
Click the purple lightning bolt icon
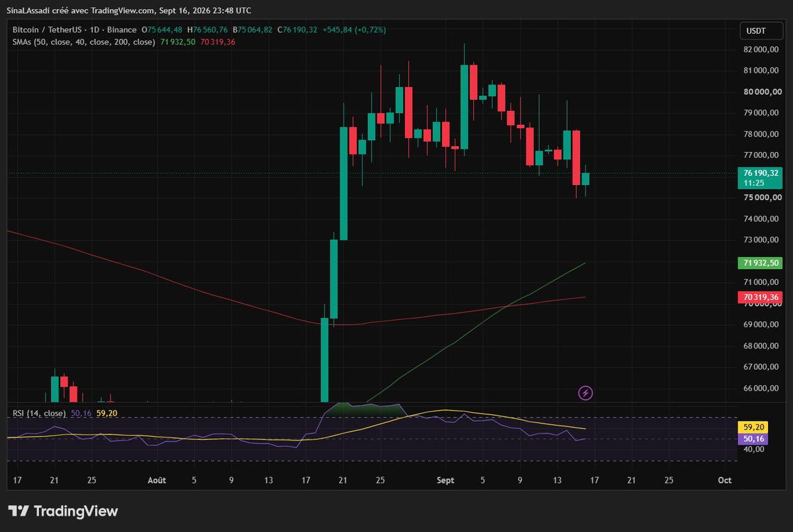(585, 393)
